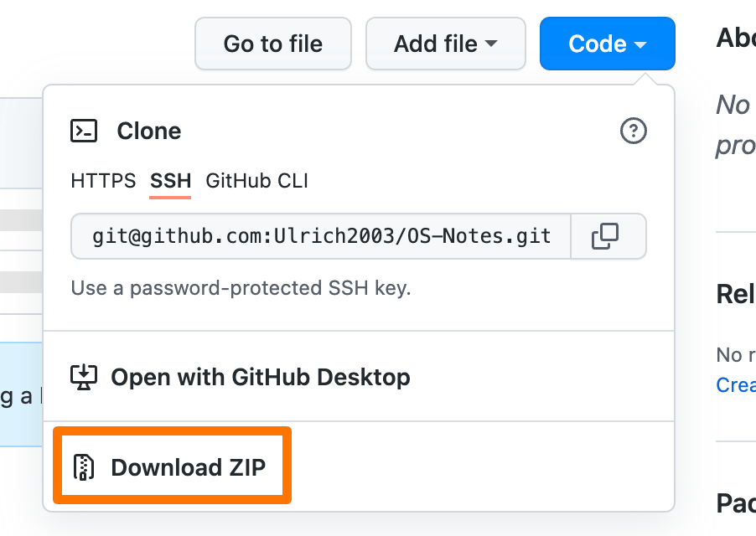
Task: Expand the Code dropdown arrow
Action: click(x=640, y=44)
